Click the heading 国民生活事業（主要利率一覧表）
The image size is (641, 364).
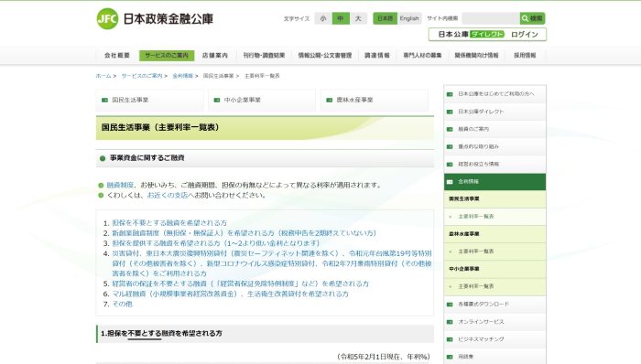click(161, 128)
